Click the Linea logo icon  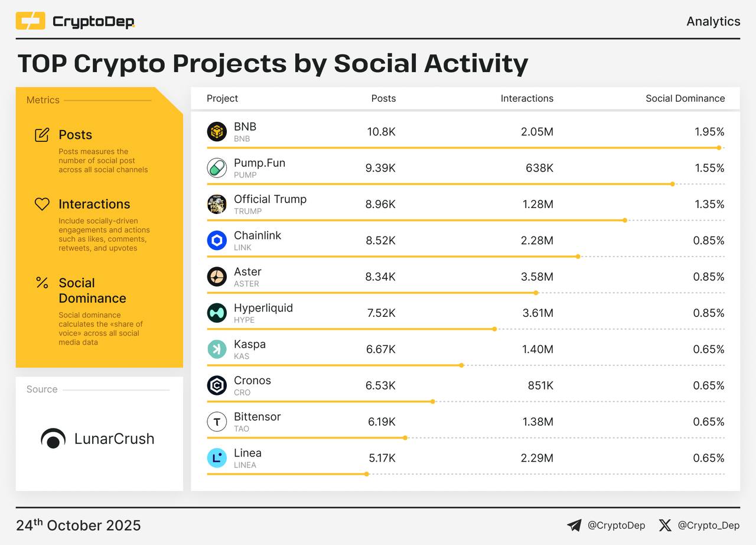217,458
